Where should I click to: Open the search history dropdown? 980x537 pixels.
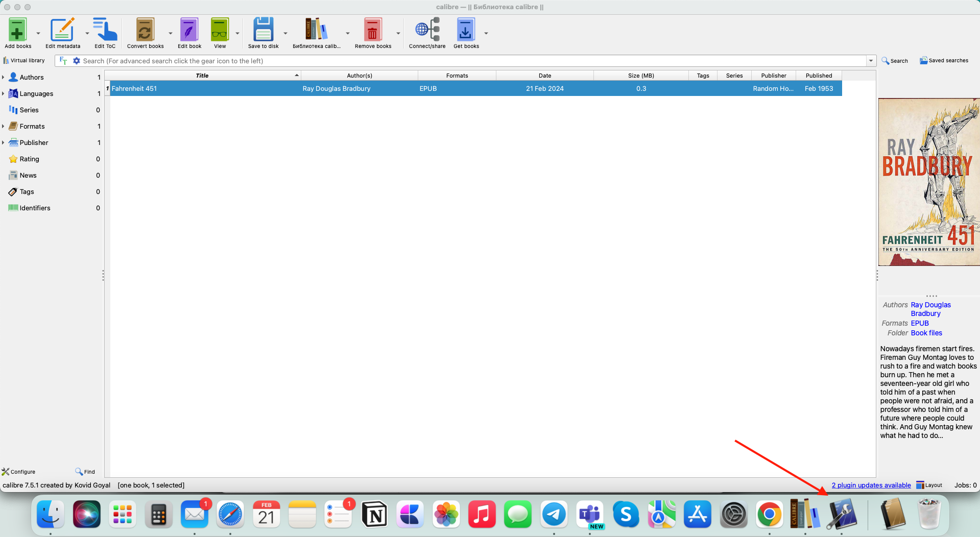coord(871,61)
